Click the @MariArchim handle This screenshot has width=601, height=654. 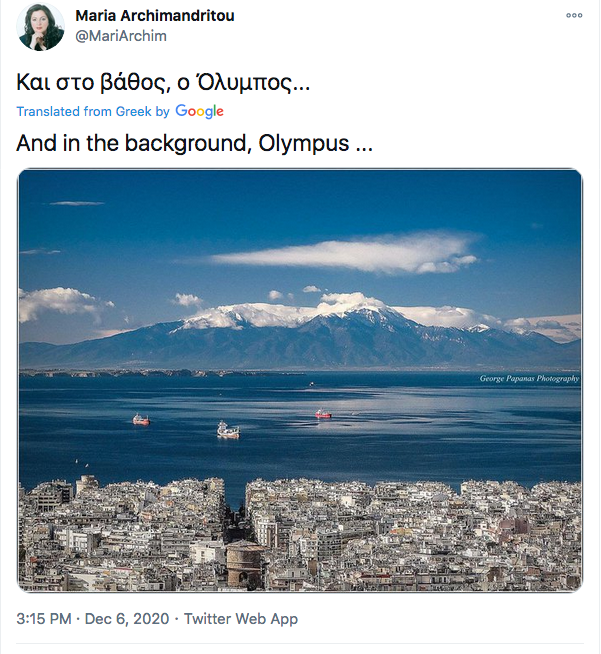(x=121, y=36)
